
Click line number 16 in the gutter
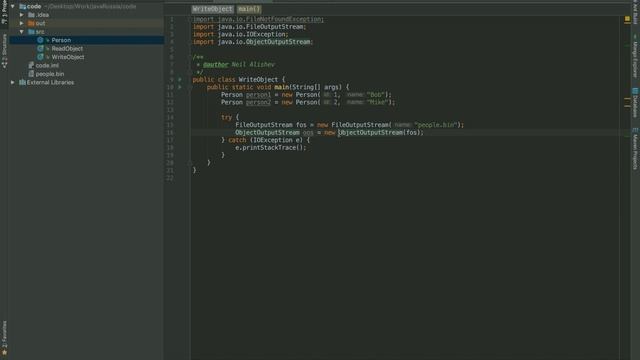pyautogui.click(x=170, y=133)
